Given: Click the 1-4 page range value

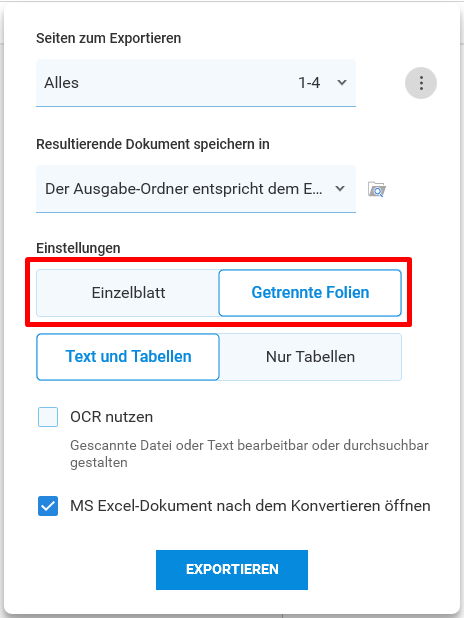Looking at the screenshot, I should point(309,83).
